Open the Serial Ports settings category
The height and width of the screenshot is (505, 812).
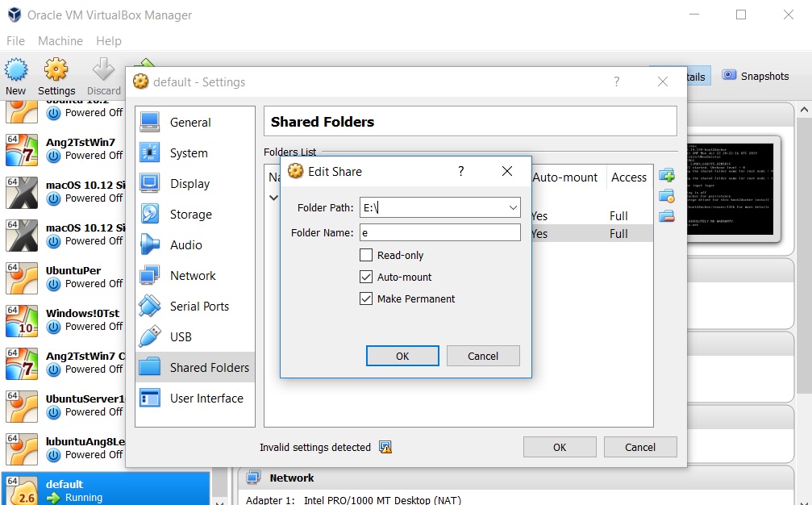tap(195, 306)
